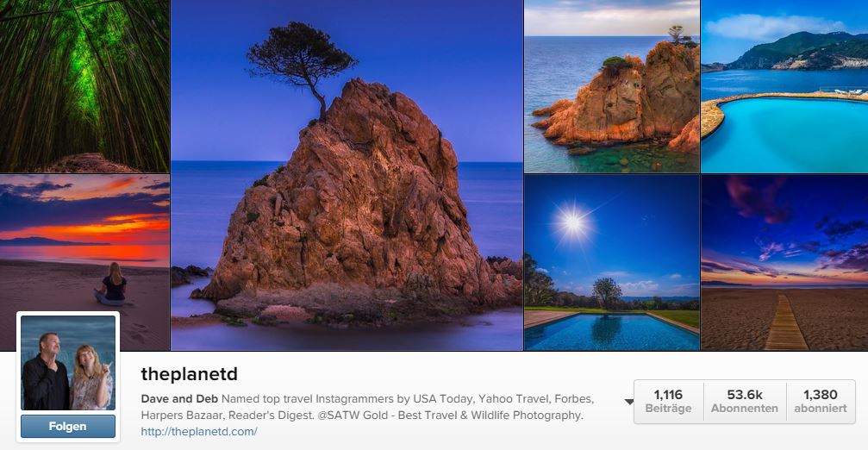The image size is (868, 450).
Task: Open the theplanetd.com website link
Action: pos(199,432)
